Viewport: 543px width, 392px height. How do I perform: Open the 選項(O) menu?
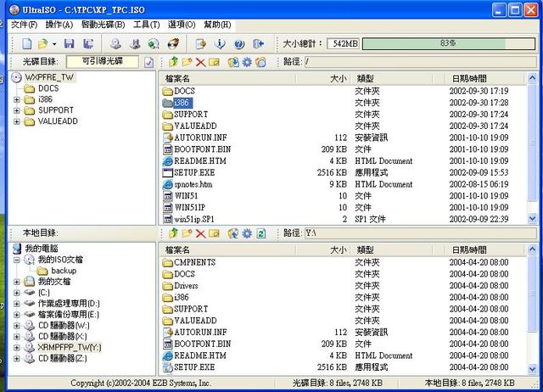pyautogui.click(x=182, y=25)
